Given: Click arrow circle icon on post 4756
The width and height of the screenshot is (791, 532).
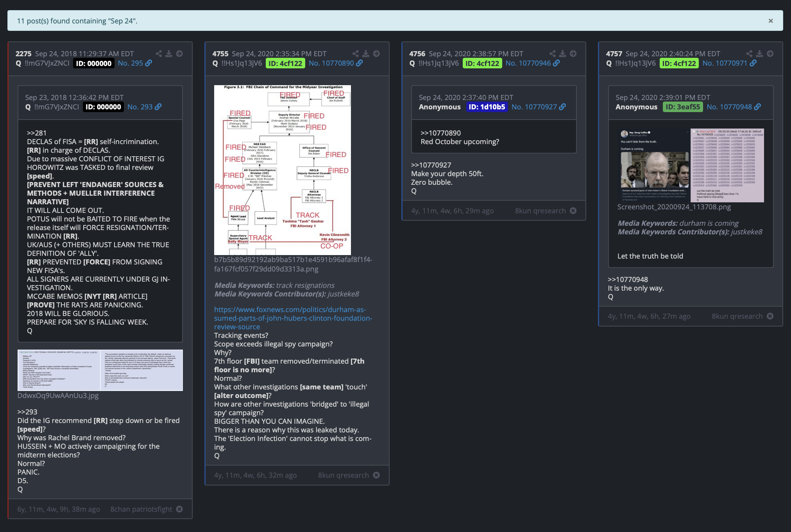Looking at the screenshot, I should point(573,54).
